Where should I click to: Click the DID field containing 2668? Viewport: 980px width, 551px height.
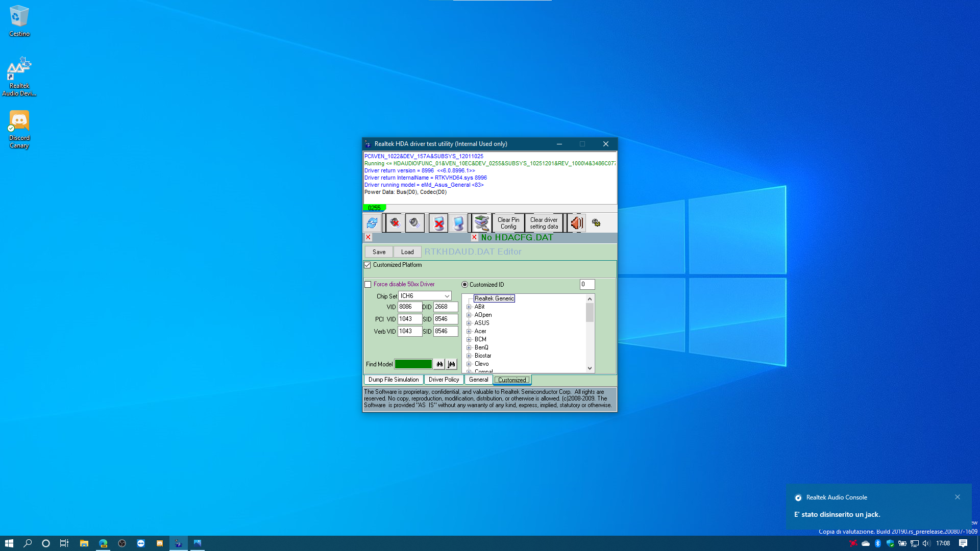[x=446, y=307]
